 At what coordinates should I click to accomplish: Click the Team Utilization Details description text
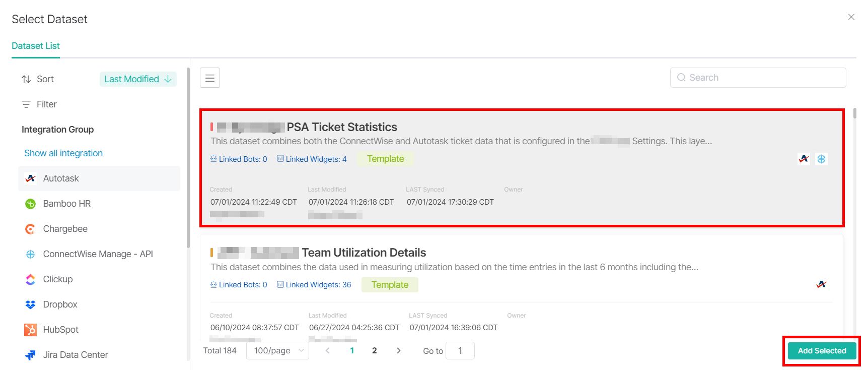[x=455, y=267]
